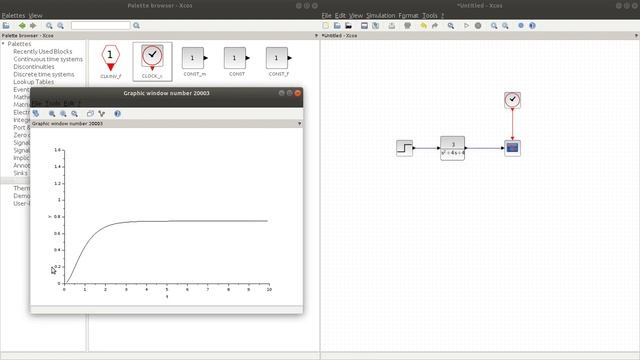Open the Palettes menu
Screen dimensions: 640x360
click(x=13, y=16)
